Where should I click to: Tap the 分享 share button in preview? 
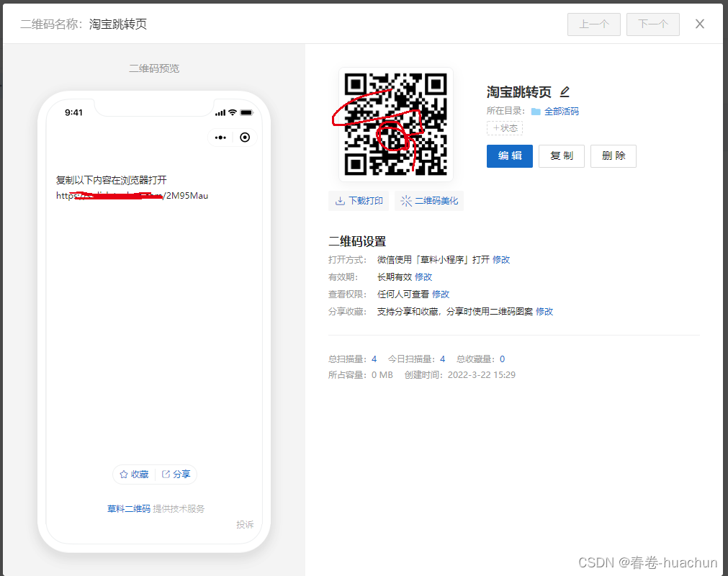pos(176,474)
